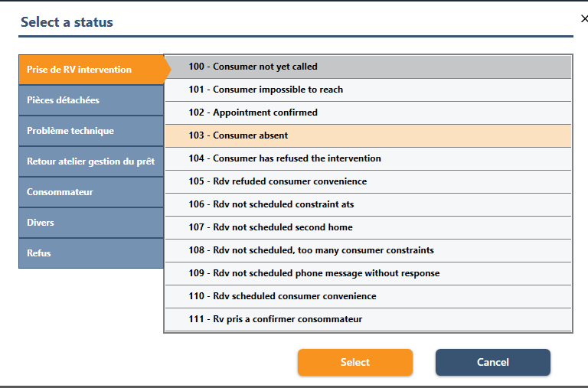Select status 102 - Appointment confirmed

[x=367, y=112]
